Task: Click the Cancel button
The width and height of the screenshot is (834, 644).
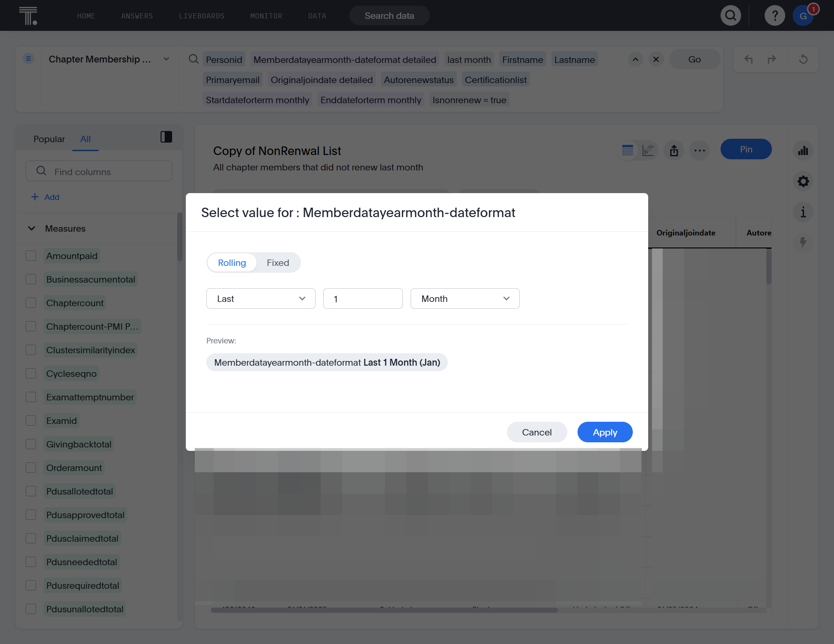Action: (x=537, y=432)
